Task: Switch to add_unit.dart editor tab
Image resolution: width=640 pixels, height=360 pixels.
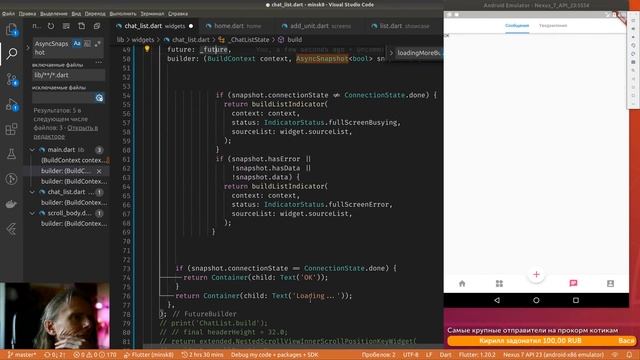Action: [320, 26]
